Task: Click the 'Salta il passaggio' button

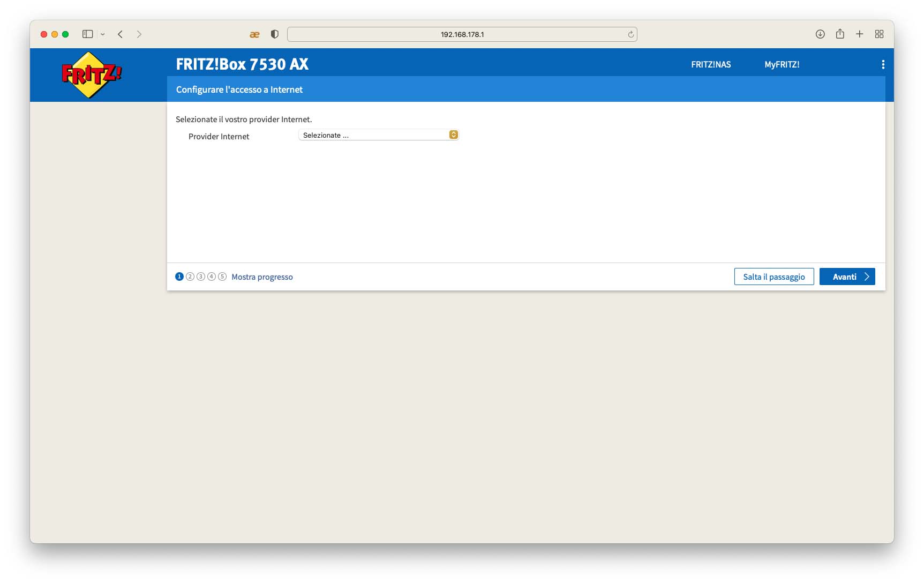Action: pyautogui.click(x=774, y=276)
